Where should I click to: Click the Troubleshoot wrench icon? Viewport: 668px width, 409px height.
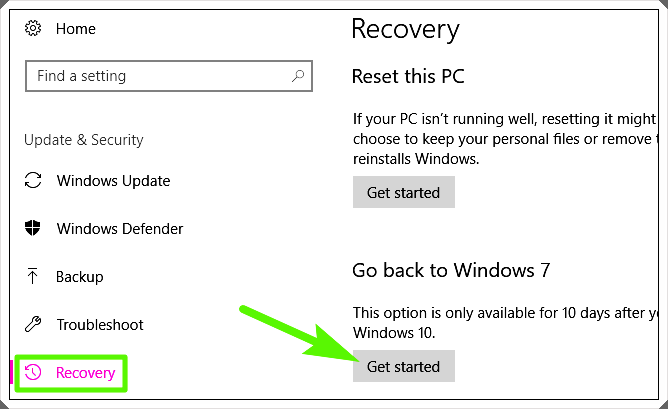tap(33, 324)
